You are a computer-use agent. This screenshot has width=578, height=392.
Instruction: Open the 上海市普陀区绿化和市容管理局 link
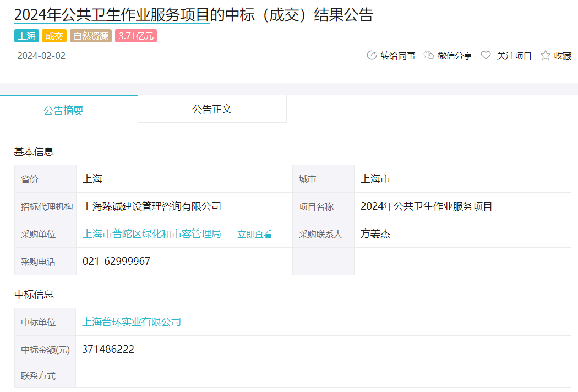click(151, 234)
